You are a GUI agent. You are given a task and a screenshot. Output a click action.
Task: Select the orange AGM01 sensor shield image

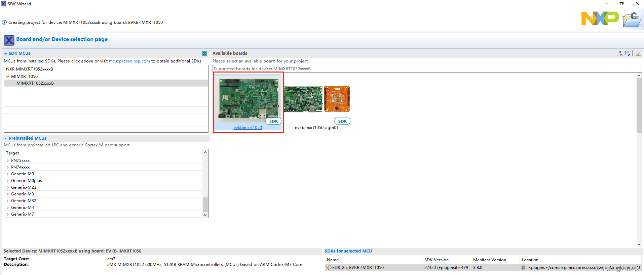[x=337, y=99]
